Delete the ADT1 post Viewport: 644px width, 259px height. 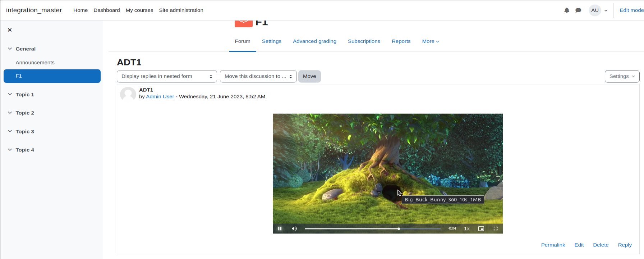pyautogui.click(x=601, y=245)
